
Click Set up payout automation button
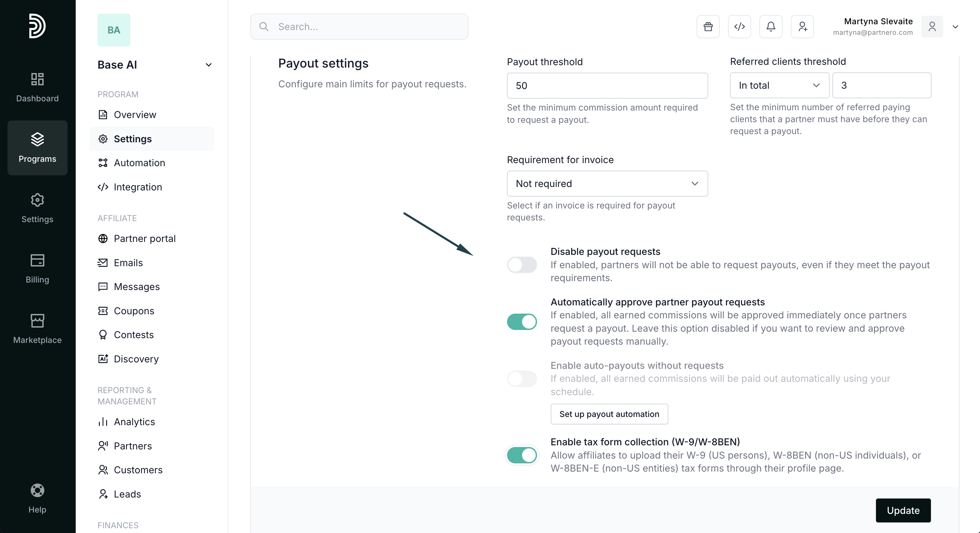coord(609,414)
